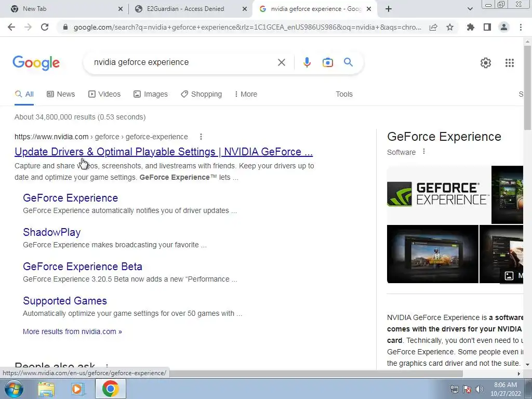Open a new tab with plus button

click(x=389, y=9)
